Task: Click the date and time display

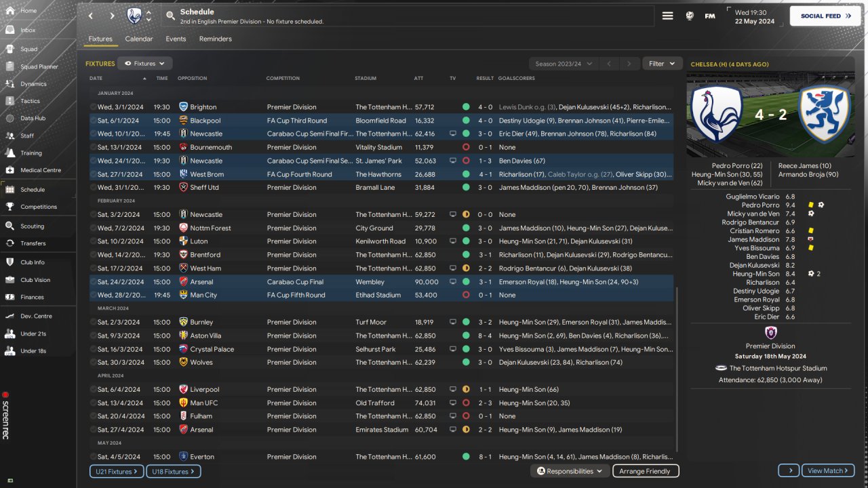Action: [x=755, y=16]
